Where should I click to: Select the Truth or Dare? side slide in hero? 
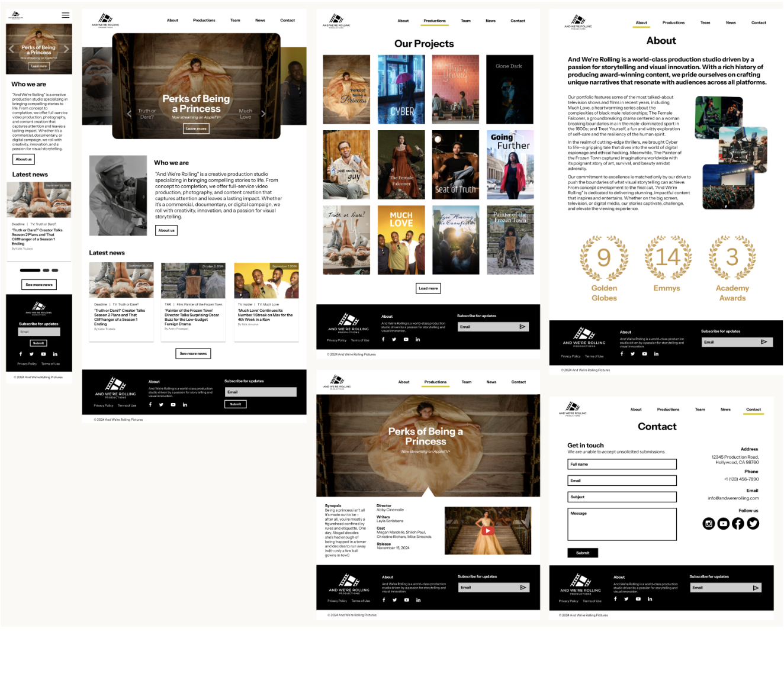pos(147,114)
